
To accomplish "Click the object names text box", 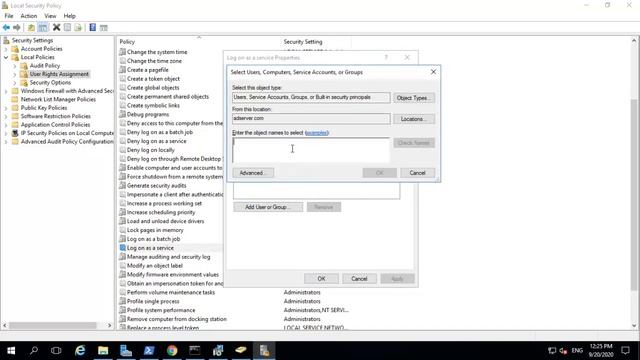I will pyautogui.click(x=311, y=150).
